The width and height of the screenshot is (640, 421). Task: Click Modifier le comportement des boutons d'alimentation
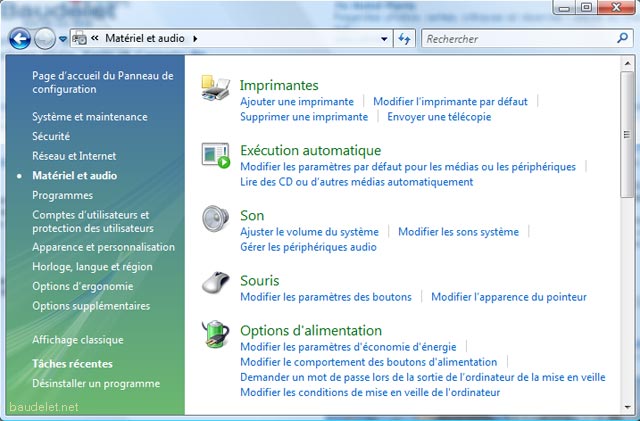[369, 362]
